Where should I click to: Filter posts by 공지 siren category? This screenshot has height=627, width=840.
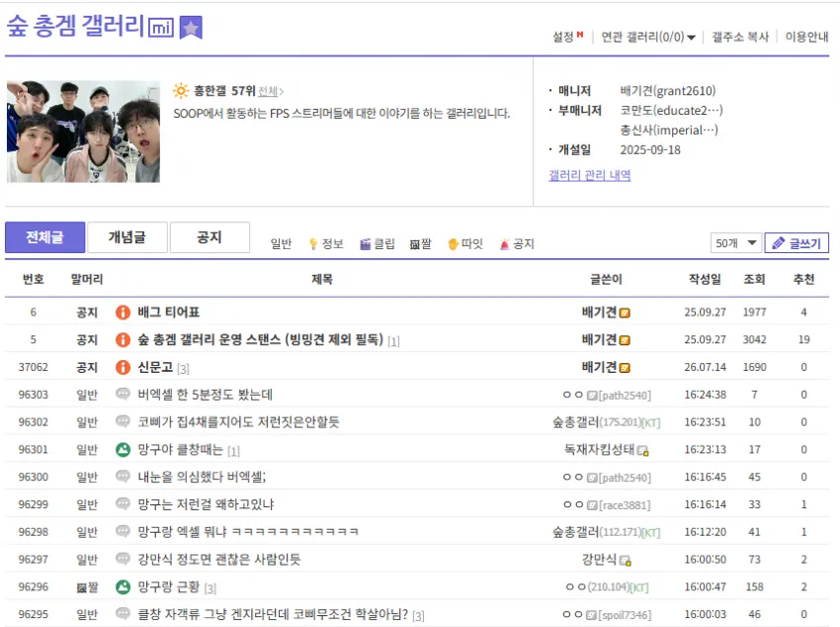tap(517, 244)
